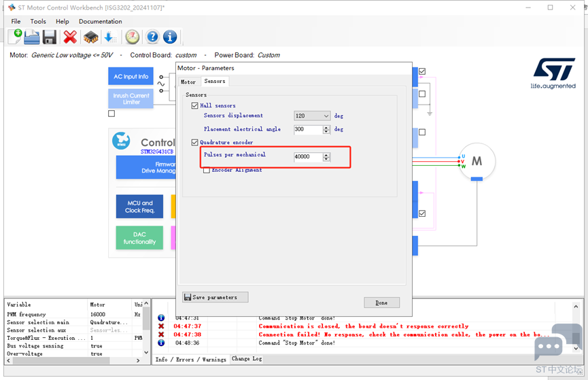Click the info icon on the 04:48:36 log row
588x380 pixels.
pos(161,343)
